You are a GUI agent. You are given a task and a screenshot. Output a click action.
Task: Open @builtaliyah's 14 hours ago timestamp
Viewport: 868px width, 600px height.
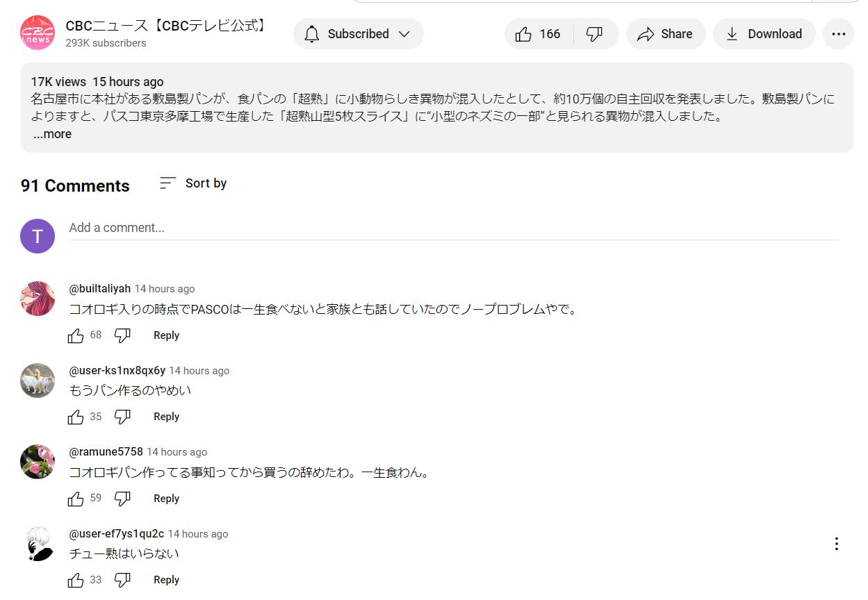[x=165, y=289]
